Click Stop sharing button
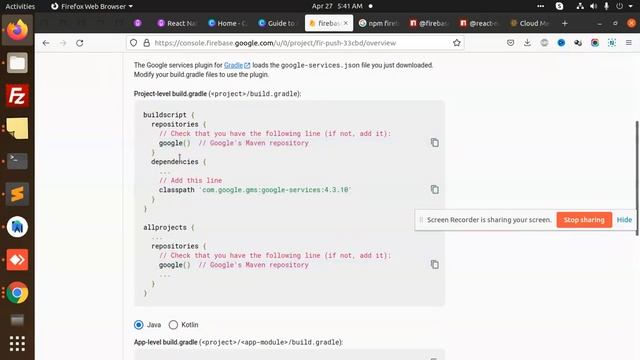Viewport: 640px width, 360px height. [584, 220]
